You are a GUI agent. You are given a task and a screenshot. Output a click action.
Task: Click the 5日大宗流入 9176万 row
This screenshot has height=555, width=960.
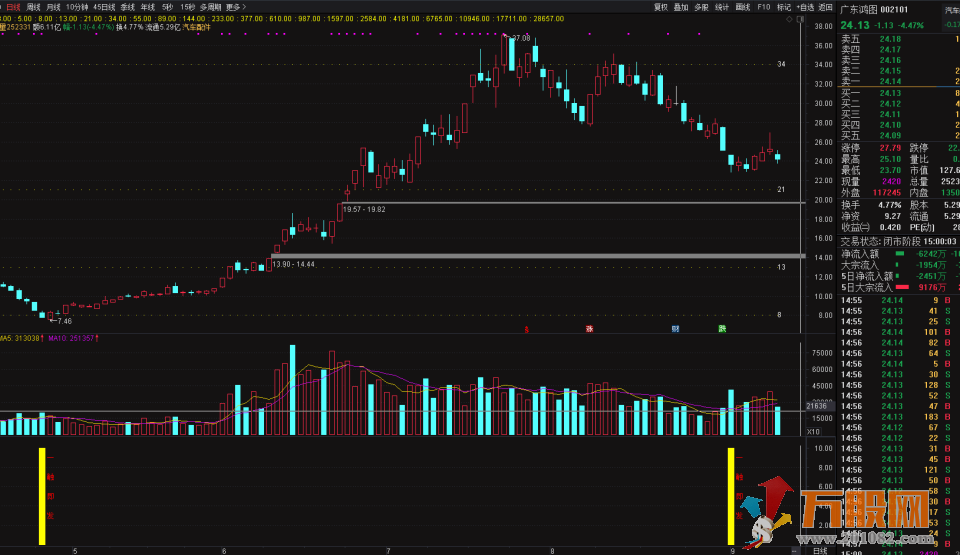[899, 287]
